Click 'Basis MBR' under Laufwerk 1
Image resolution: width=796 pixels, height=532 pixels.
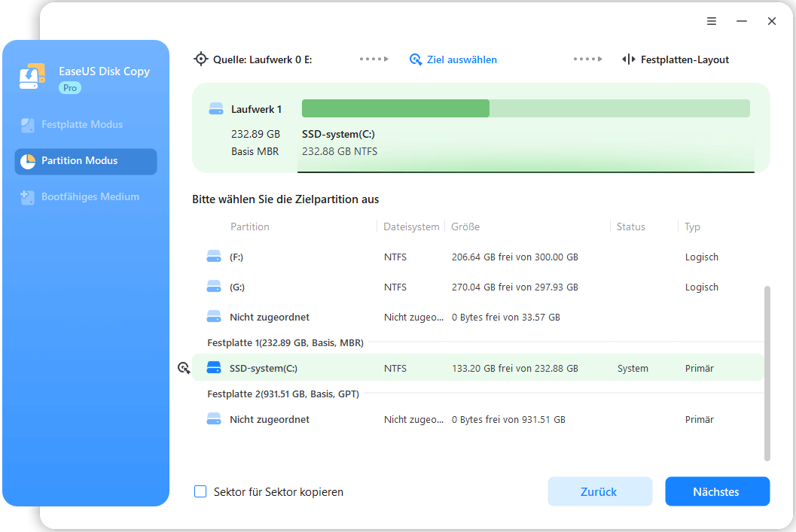pos(255,151)
